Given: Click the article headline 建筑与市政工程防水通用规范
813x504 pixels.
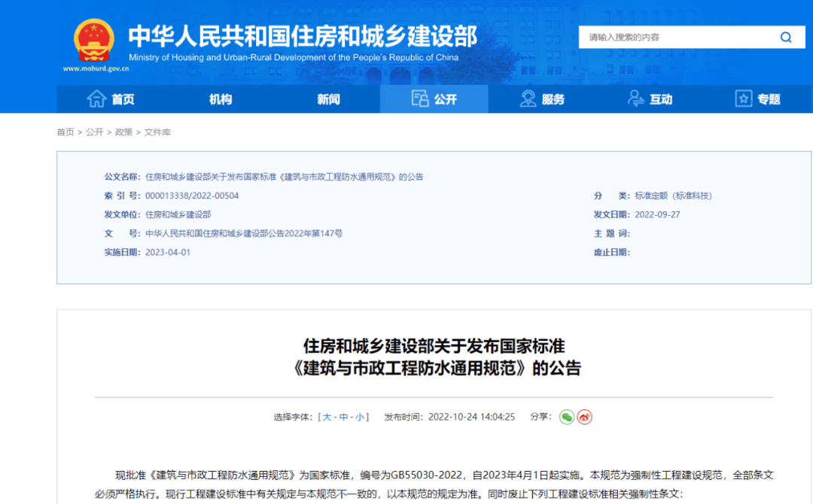Looking at the screenshot, I should 414,369.
